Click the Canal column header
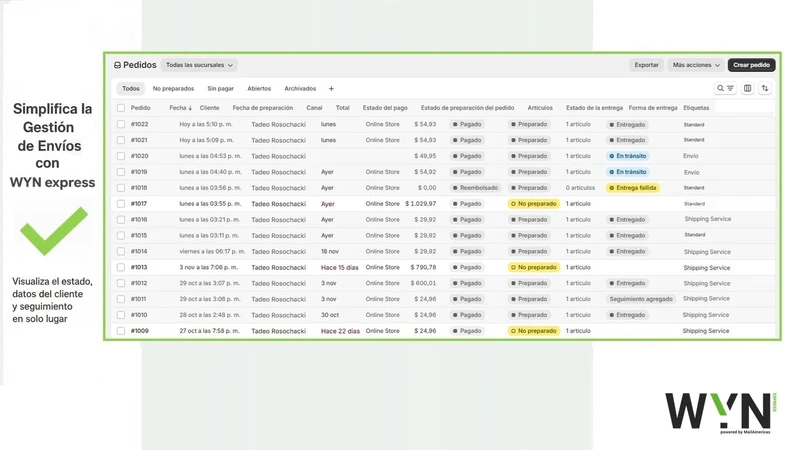The image size is (800, 450). [x=314, y=108]
